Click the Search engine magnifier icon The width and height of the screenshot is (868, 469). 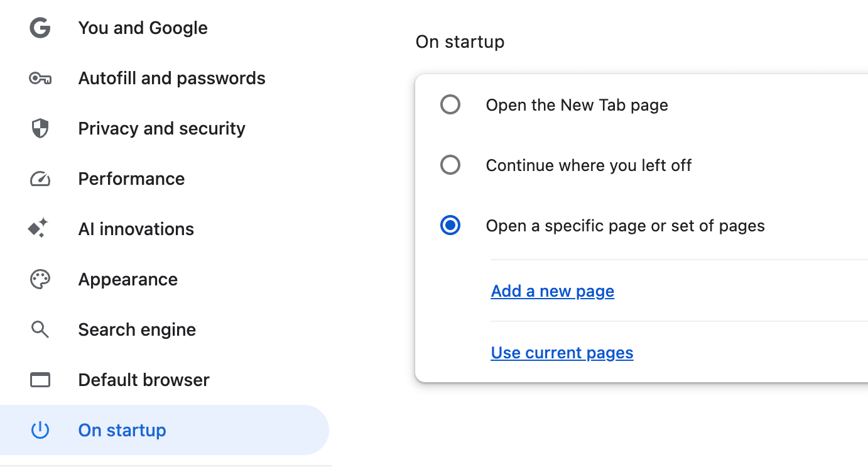(x=39, y=329)
